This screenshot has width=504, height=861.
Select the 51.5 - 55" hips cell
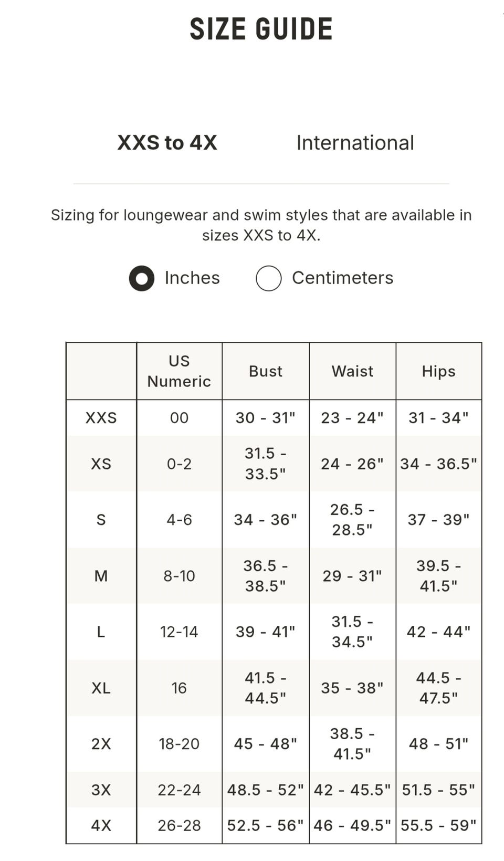pyautogui.click(x=438, y=790)
